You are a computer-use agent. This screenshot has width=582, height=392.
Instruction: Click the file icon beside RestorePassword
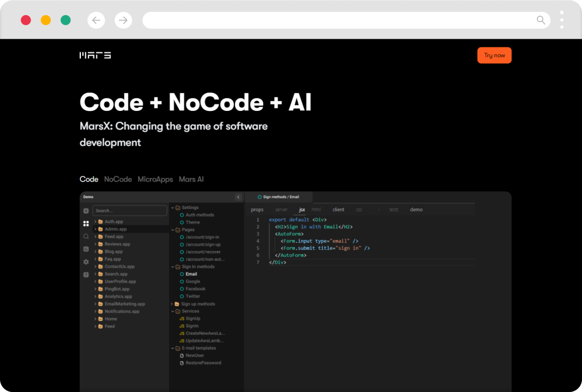point(182,363)
